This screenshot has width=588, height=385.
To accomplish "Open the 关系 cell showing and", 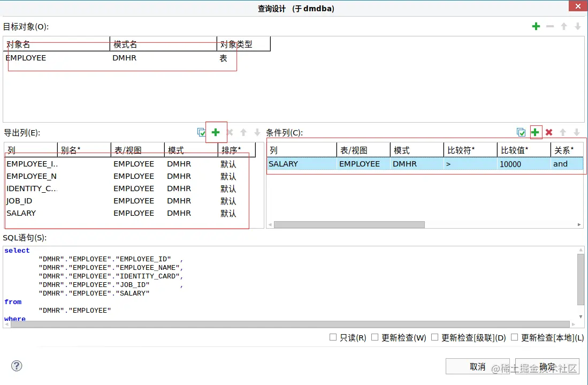I will pos(567,164).
